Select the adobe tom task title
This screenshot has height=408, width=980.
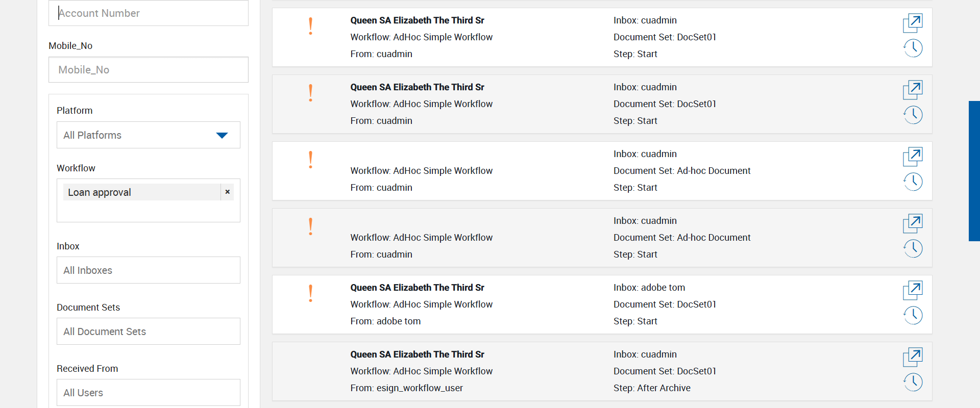417,288
